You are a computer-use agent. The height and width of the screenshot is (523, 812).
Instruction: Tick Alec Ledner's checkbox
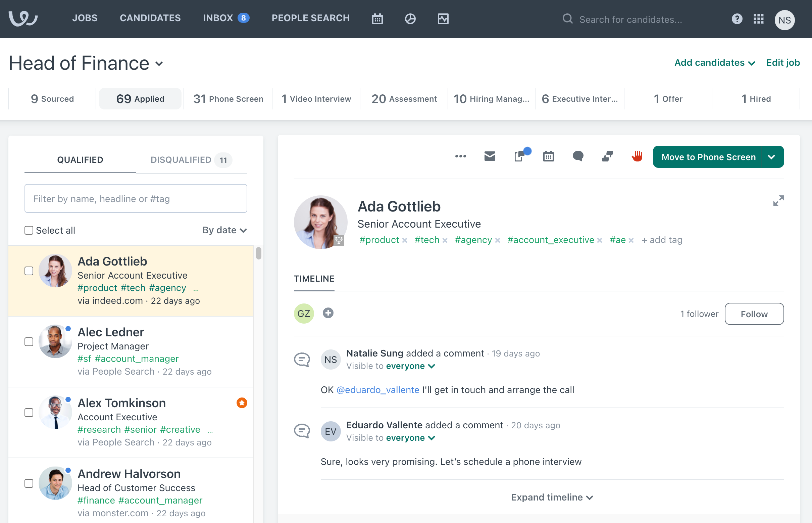coord(29,342)
